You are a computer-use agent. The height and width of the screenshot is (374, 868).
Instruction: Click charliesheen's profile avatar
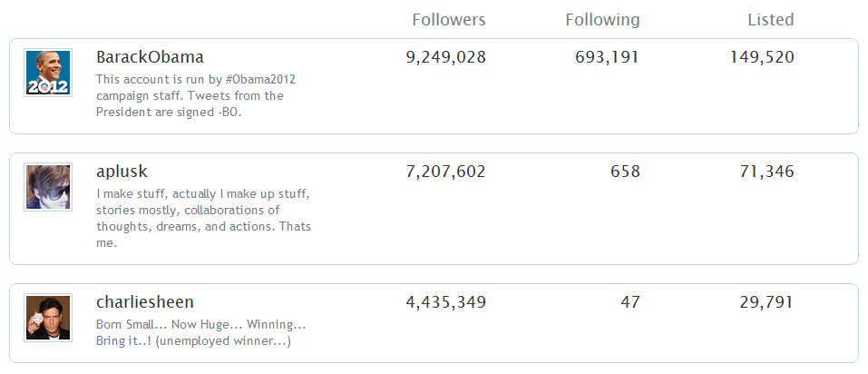(48, 319)
